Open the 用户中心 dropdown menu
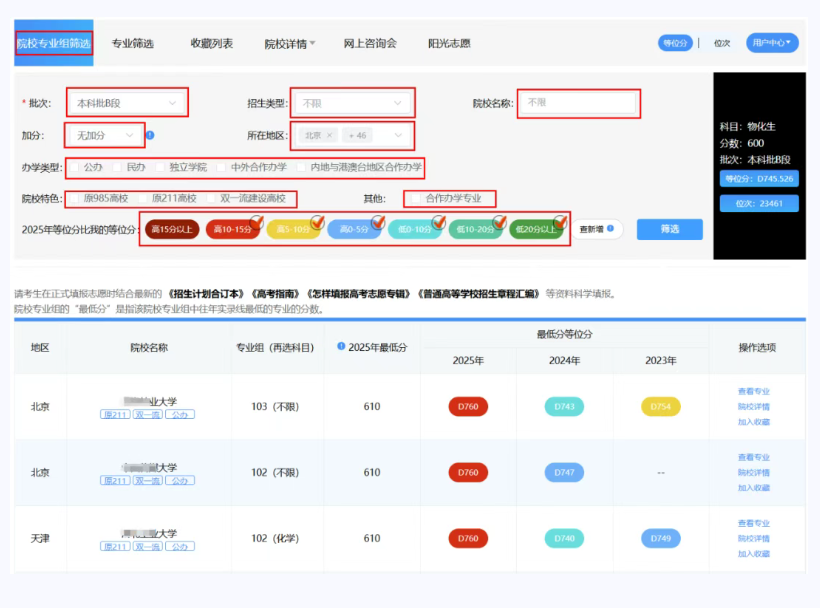820x608 pixels. [x=772, y=43]
